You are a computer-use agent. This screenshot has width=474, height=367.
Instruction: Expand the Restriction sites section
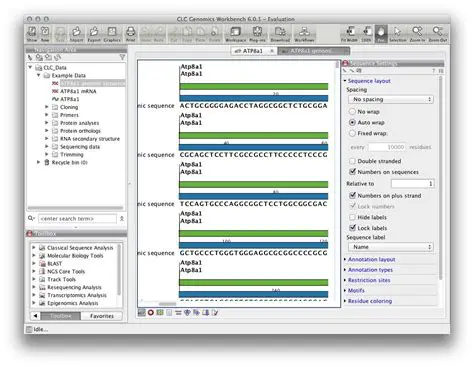(x=345, y=280)
